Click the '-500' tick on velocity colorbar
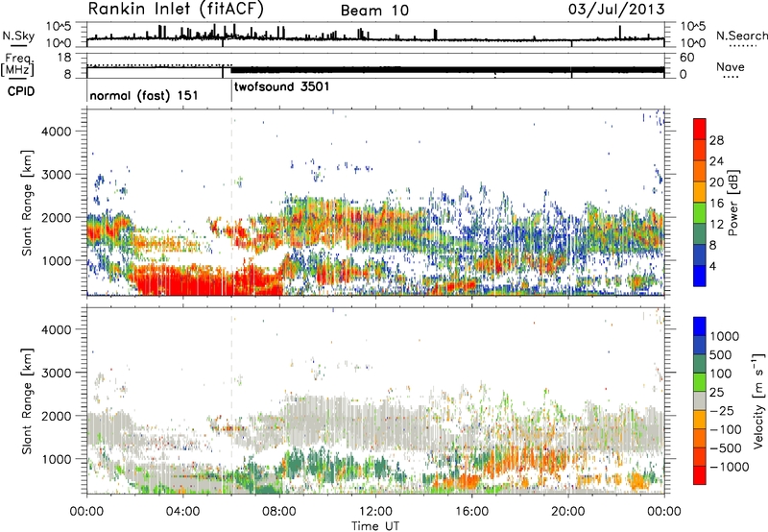This screenshot has height=532, width=768. click(x=726, y=447)
